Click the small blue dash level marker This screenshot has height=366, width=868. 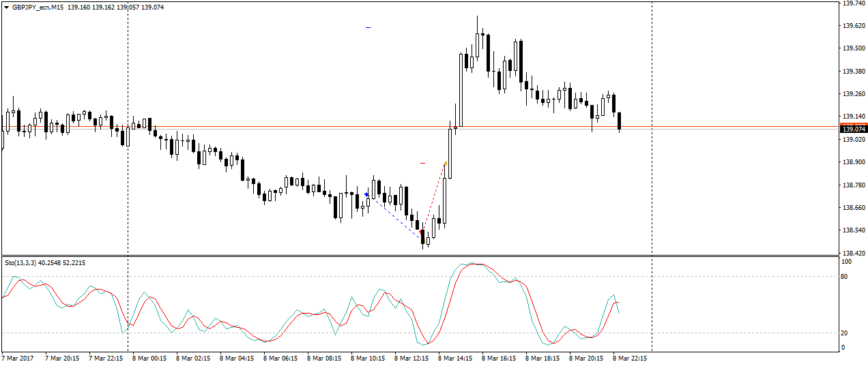(368, 27)
